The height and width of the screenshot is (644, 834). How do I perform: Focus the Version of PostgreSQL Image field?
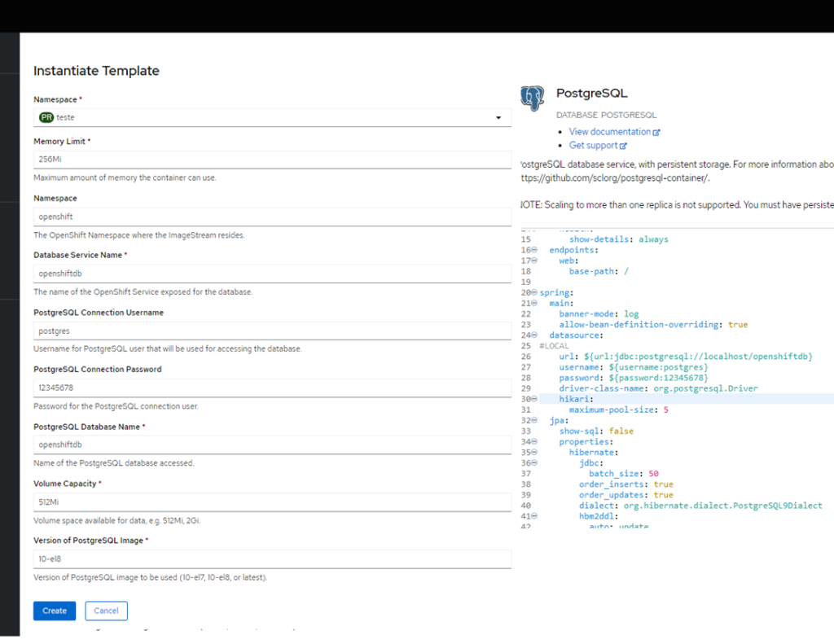point(272,559)
